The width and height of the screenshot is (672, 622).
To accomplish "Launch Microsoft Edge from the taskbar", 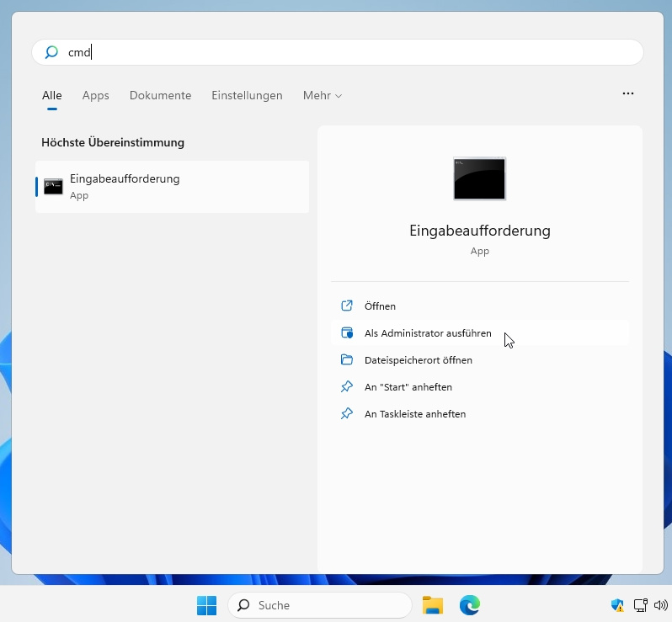I will point(469,605).
